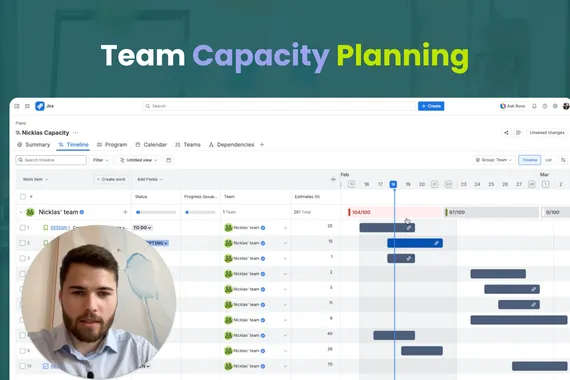Open notifications bell icon
The width and height of the screenshot is (570, 380).
534,106
